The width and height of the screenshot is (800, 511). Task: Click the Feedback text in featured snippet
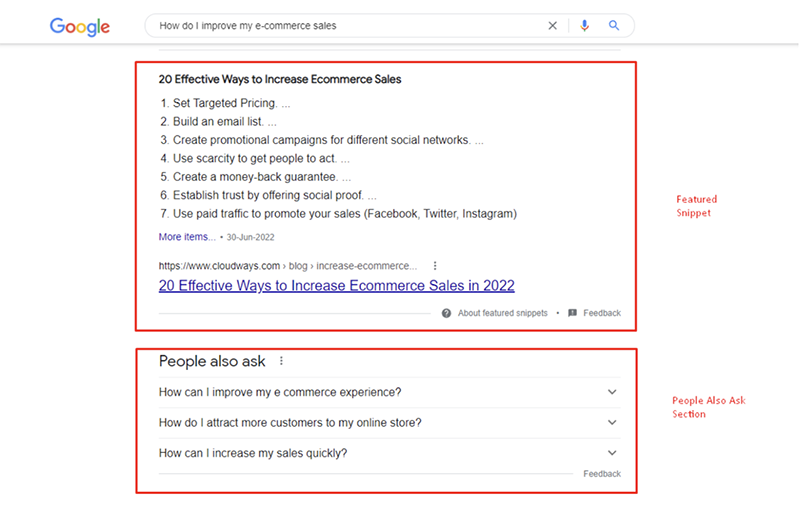tap(602, 313)
